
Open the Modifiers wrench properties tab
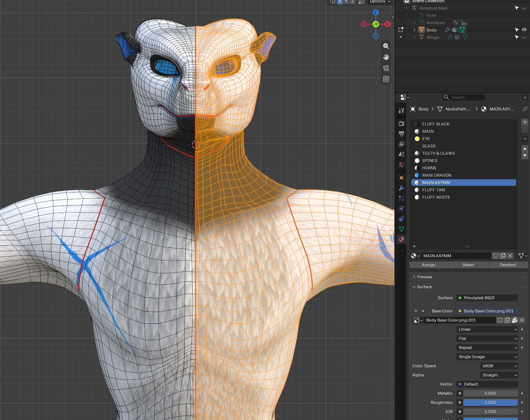[x=401, y=188]
